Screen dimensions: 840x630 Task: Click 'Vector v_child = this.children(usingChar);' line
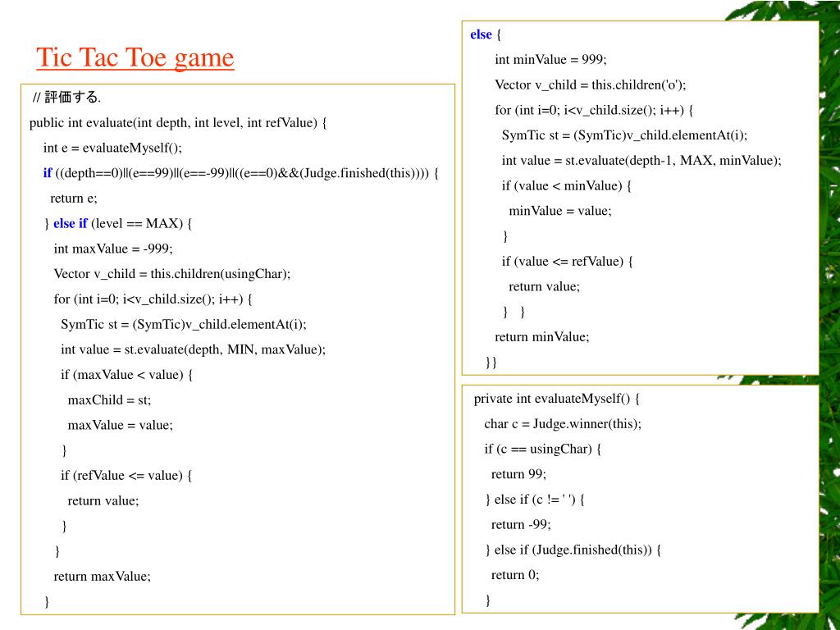pos(172,274)
